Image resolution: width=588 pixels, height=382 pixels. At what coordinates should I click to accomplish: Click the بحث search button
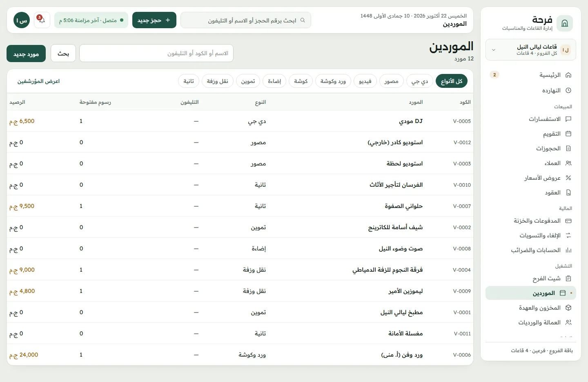[63, 54]
